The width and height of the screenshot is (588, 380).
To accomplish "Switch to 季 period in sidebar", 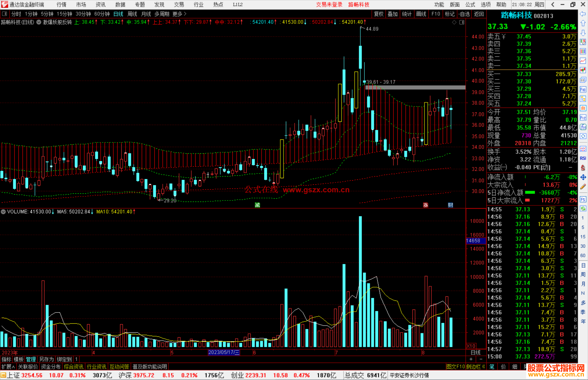I will click(x=583, y=312).
